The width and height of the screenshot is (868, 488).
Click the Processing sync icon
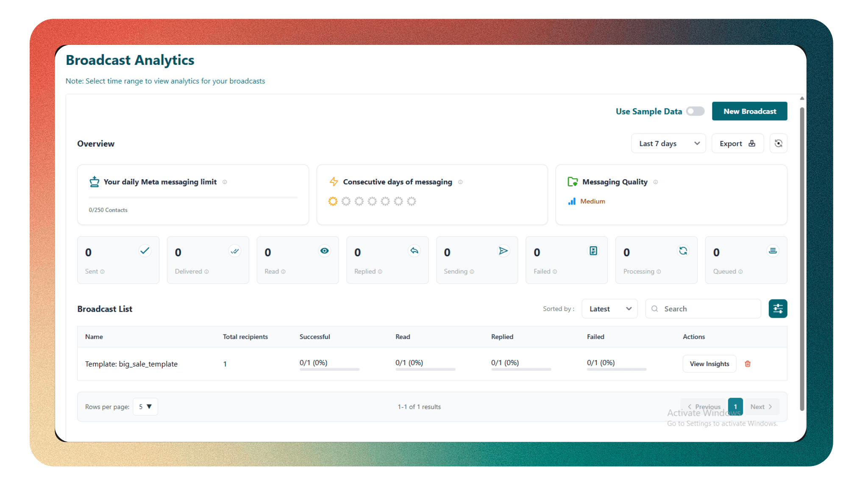(x=683, y=251)
